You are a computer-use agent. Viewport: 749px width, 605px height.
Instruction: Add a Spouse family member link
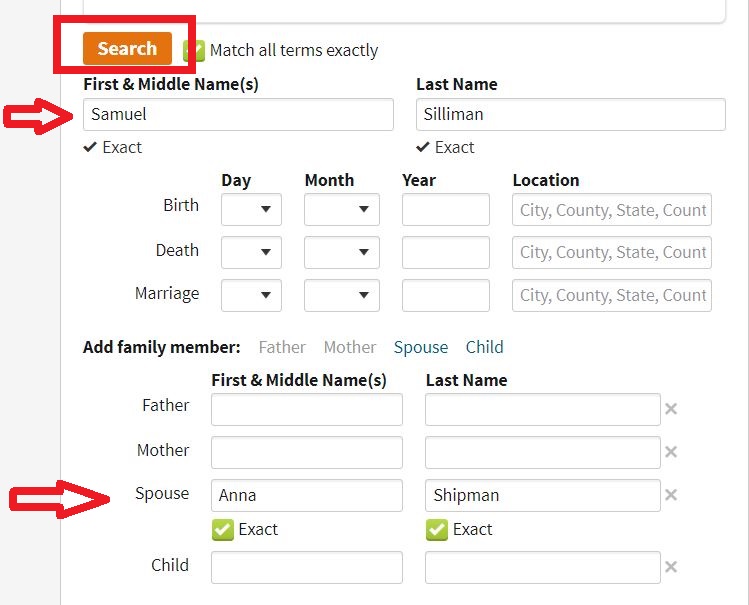[420, 347]
